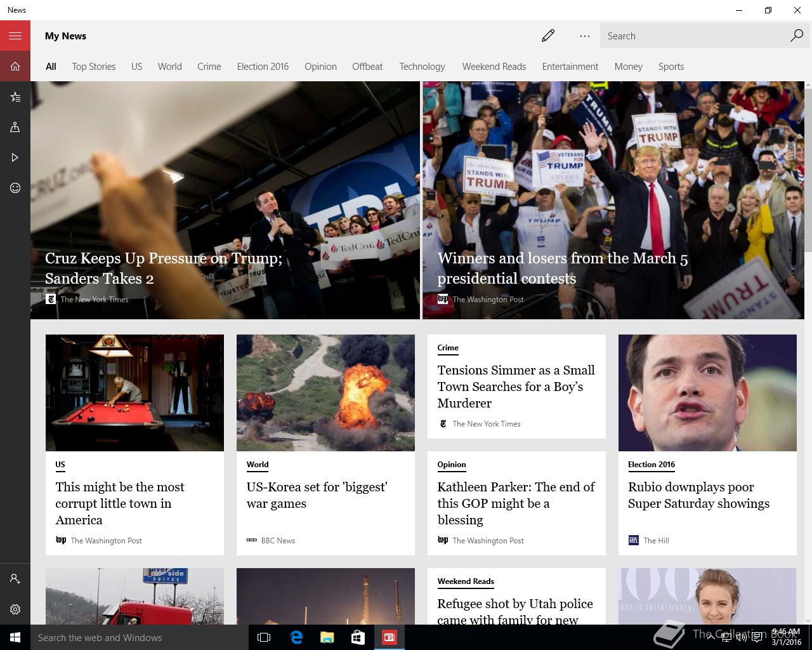Click the scrollbar down arrow

808,620
